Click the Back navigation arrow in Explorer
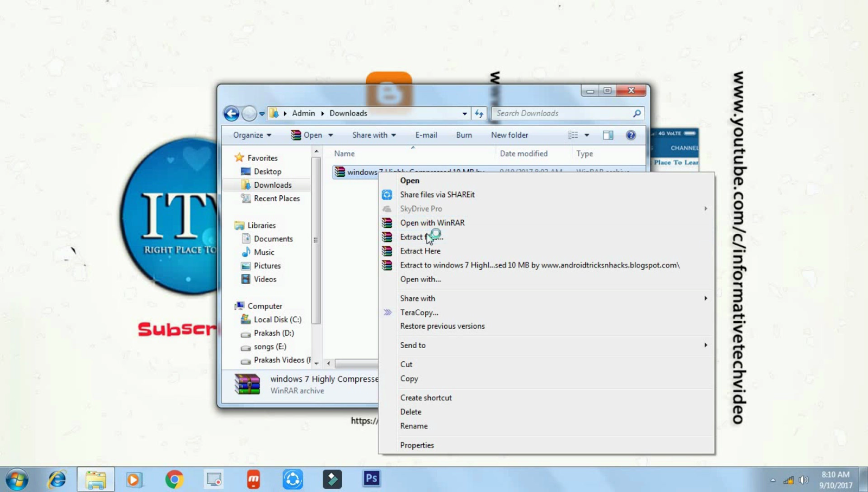The width and height of the screenshot is (868, 492). (x=231, y=113)
